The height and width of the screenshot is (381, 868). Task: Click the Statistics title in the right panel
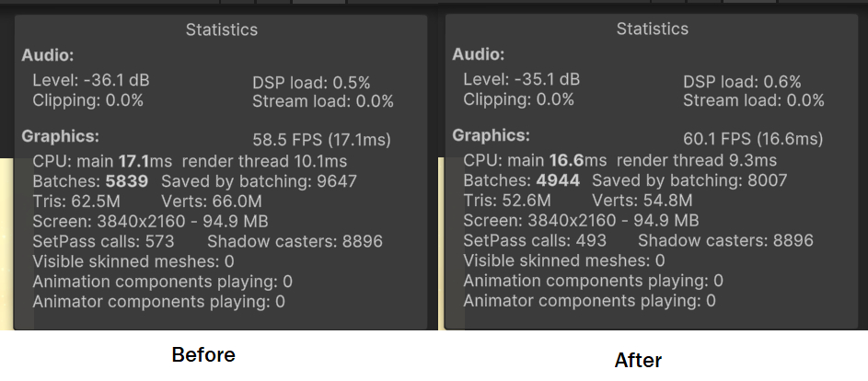click(652, 29)
